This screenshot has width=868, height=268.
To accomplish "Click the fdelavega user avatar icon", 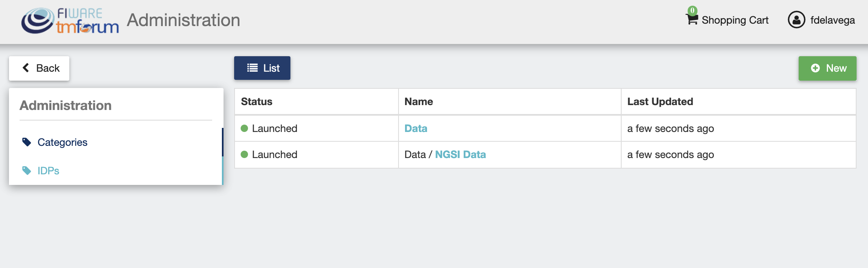I will [x=796, y=20].
